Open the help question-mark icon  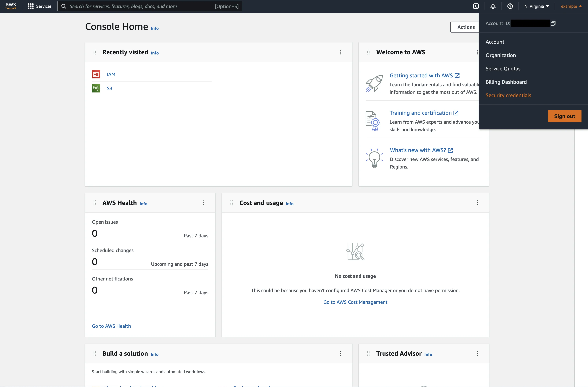(510, 6)
